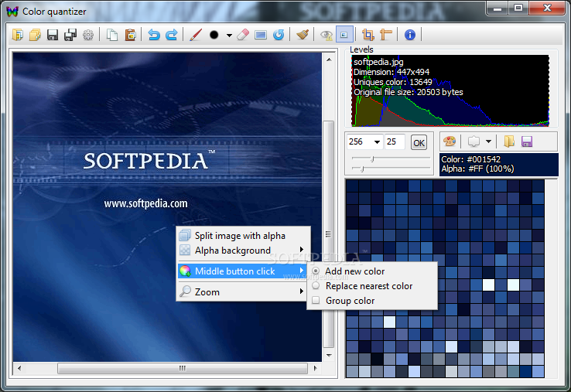571x392 pixels.
Task: Click the Uniques color: 13649 text
Action: click(x=393, y=82)
